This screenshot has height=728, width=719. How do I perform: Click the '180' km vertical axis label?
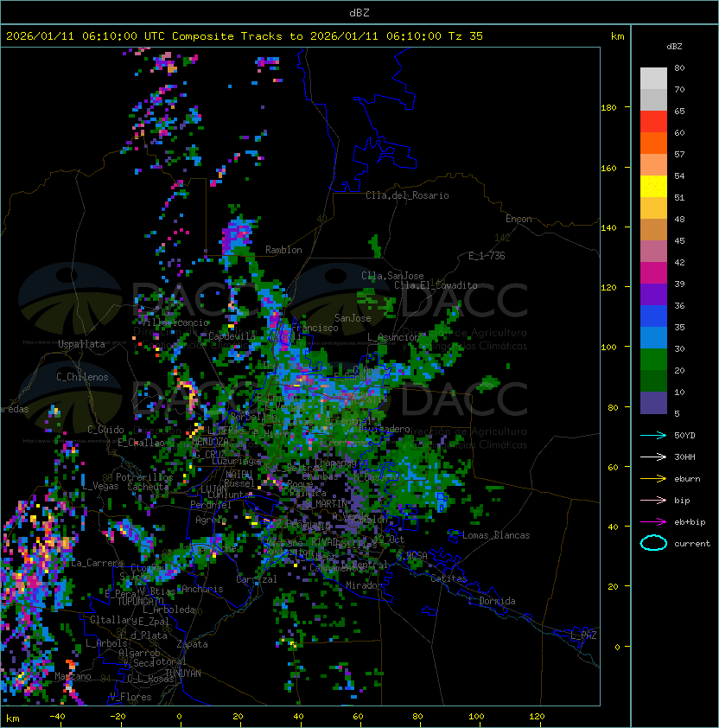tap(608, 108)
